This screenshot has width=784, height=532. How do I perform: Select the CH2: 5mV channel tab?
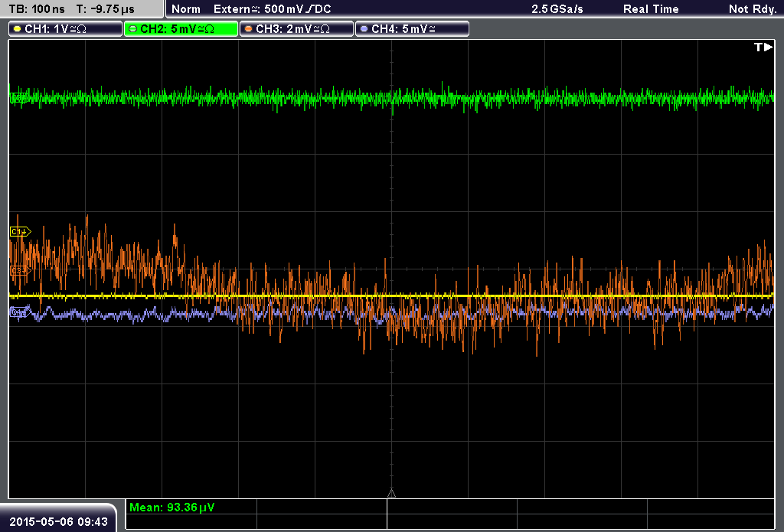point(181,29)
